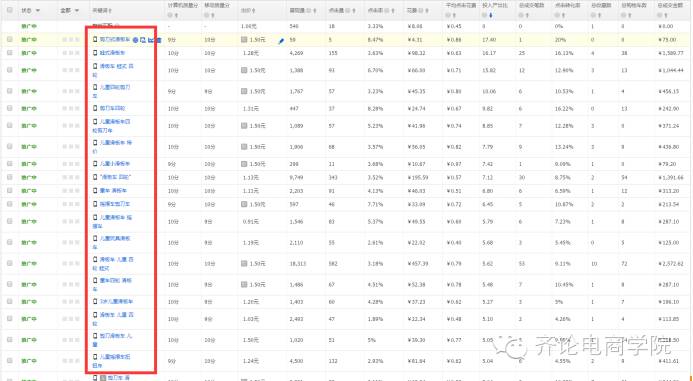Click the copy icon beside the highlighted keyword
The image size is (693, 381).
click(143, 40)
